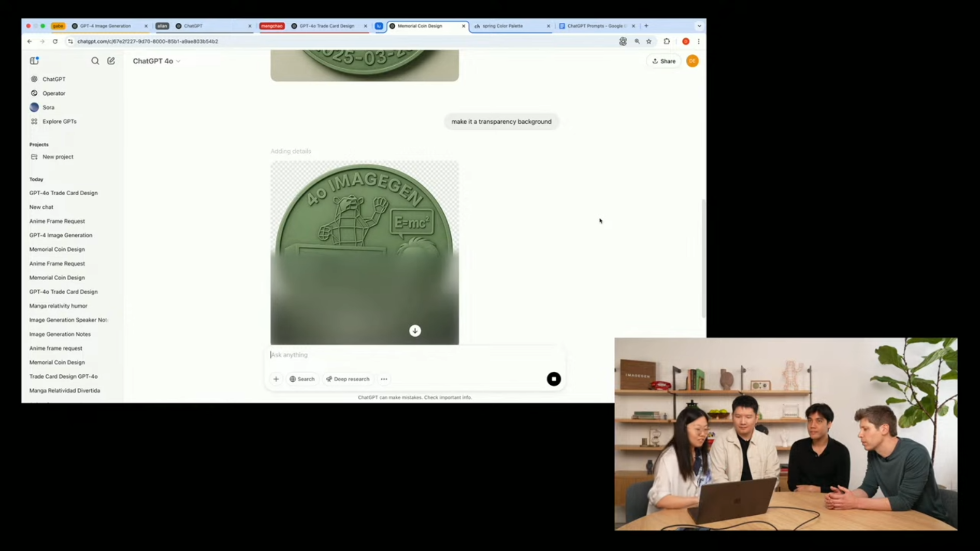Open the red Chrome profile icon
Screen dimensions: 980x551
[x=686, y=41]
